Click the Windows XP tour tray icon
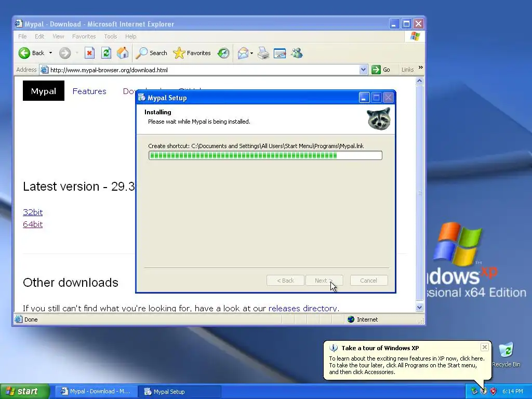 [484, 391]
